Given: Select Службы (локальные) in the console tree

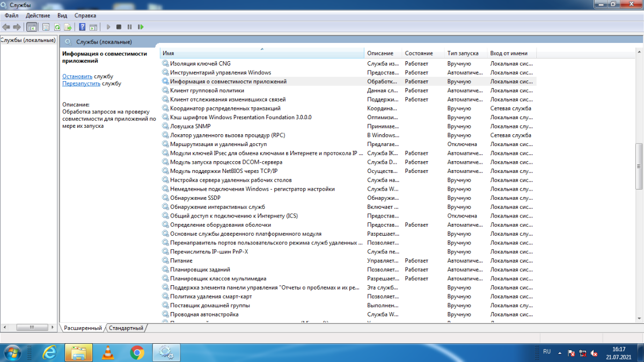Looking at the screenshot, I should point(28,40).
